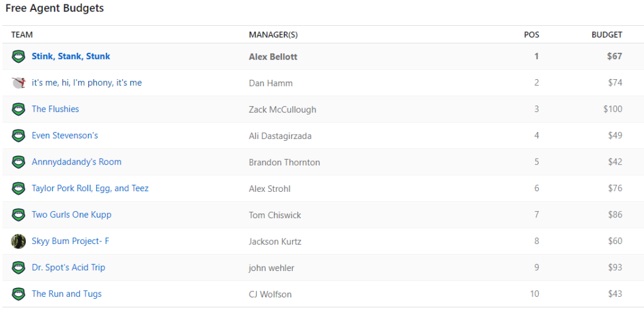The width and height of the screenshot is (644, 315).
Task: Visit the Two Gurls One Kupp team
Action: [71, 215]
